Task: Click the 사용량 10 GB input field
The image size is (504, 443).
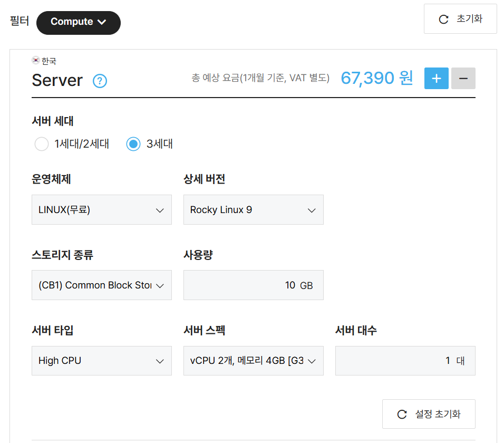Action: 253,285
